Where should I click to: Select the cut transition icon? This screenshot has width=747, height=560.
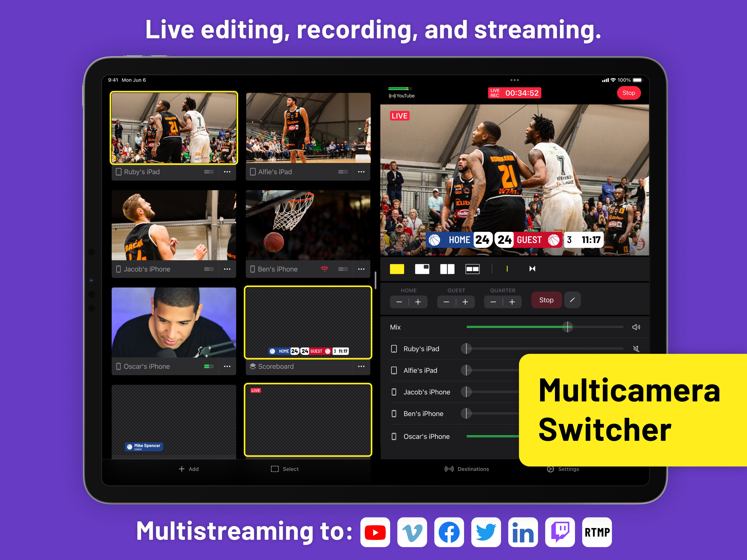[x=507, y=269]
